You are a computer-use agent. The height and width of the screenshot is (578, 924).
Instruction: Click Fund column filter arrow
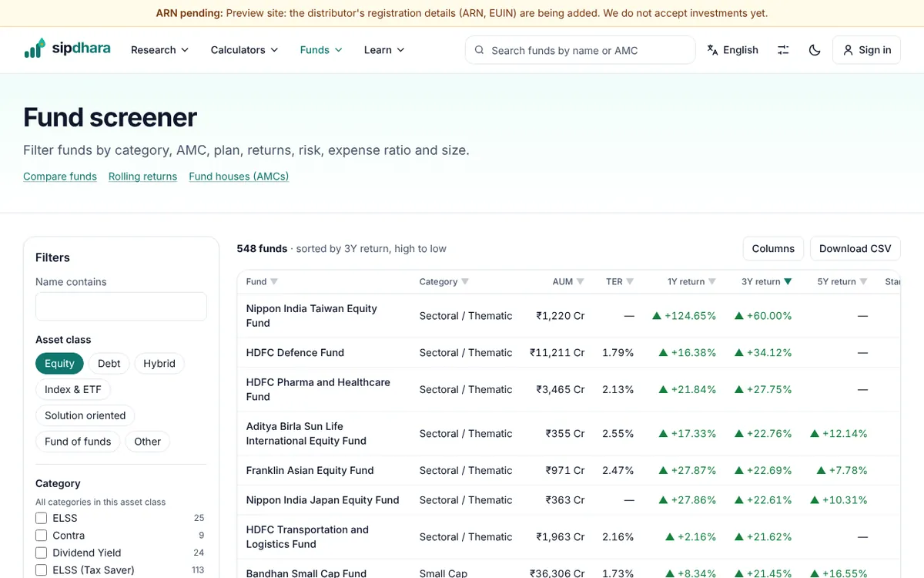point(274,282)
